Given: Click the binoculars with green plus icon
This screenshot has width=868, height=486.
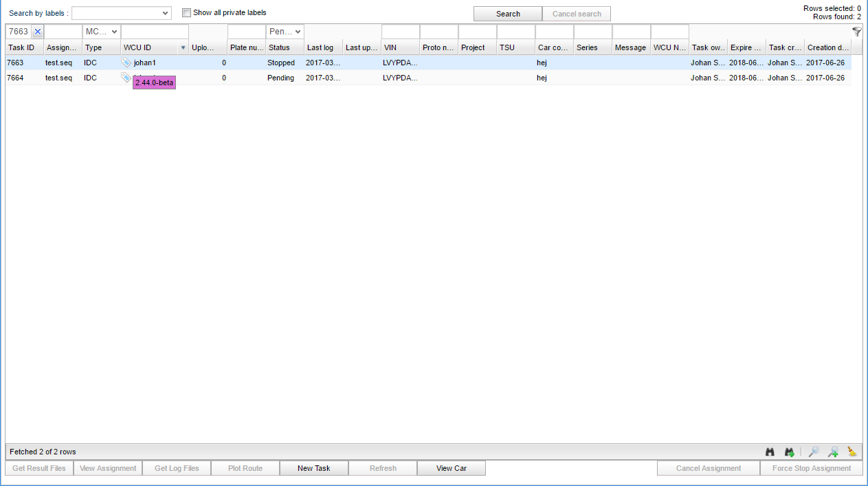Looking at the screenshot, I should pyautogui.click(x=790, y=452).
